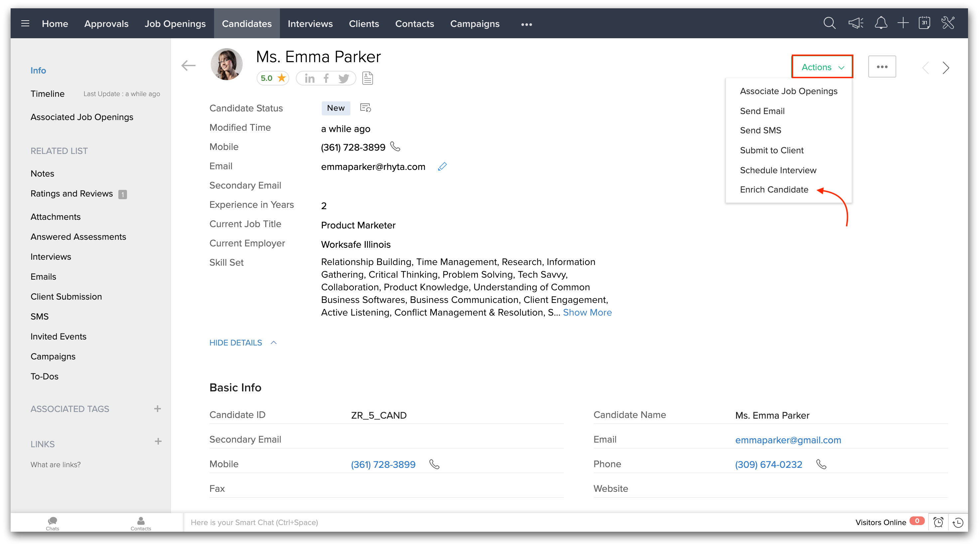Viewport: 980px width, 546px height.
Task: Expand the top navigation more-modules ellipsis
Action: [x=526, y=24]
